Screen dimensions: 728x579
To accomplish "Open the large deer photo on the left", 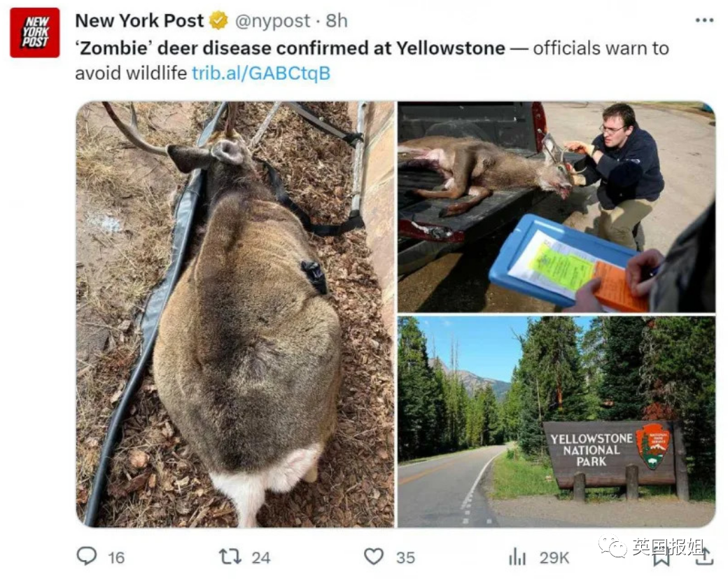I will 235,314.
